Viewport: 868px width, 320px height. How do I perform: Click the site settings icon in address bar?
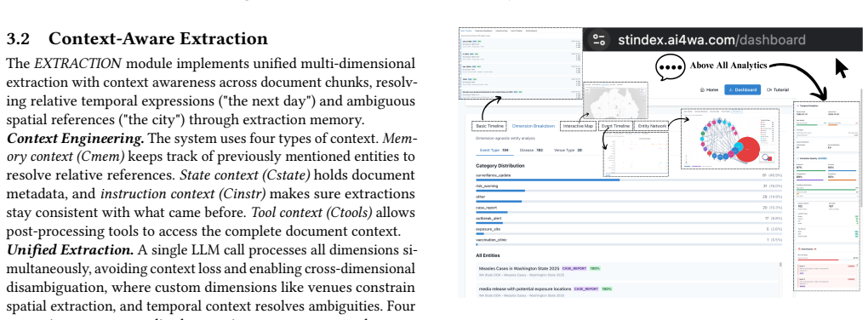pos(599,40)
